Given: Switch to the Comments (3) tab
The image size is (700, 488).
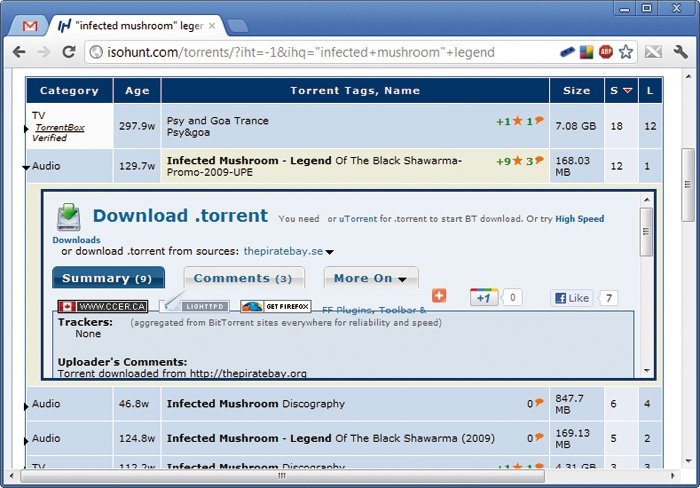Looking at the screenshot, I should coord(244,278).
